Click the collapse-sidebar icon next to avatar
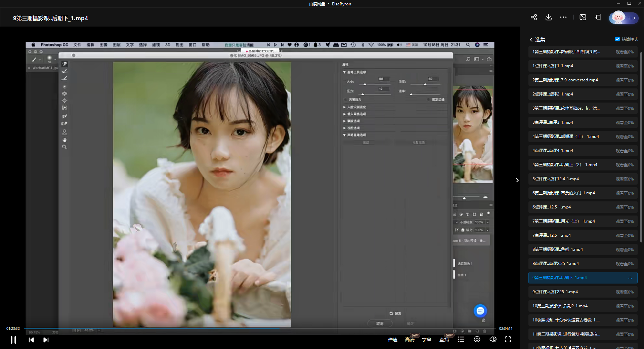The height and width of the screenshot is (349, 644). point(598,17)
